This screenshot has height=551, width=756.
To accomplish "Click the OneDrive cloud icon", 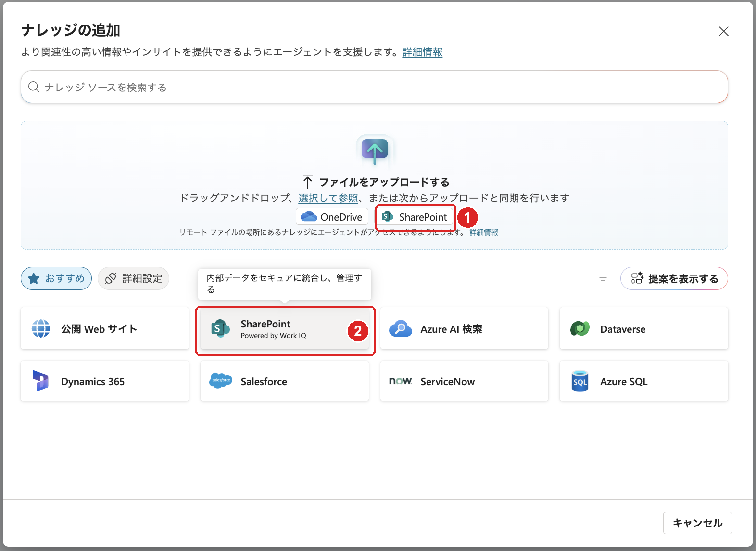I will point(309,217).
